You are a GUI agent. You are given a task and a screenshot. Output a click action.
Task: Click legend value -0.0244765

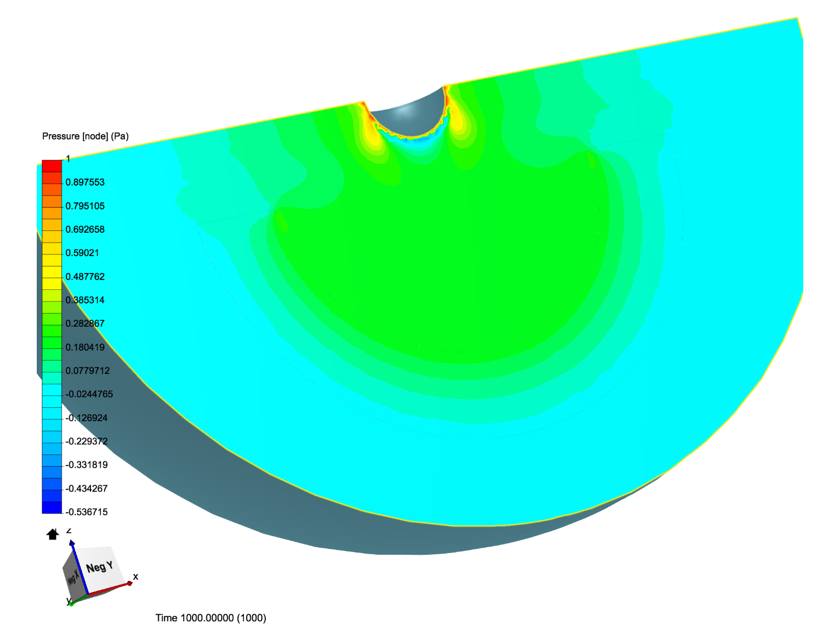click(88, 394)
